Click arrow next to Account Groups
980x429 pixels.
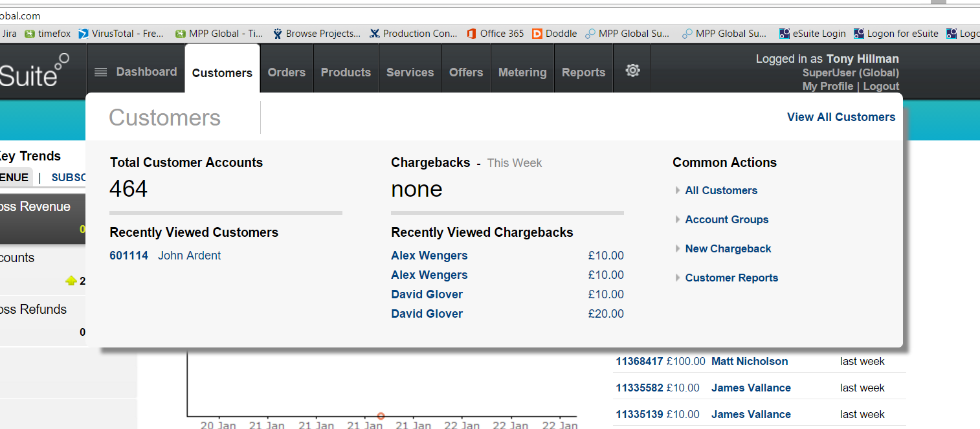(677, 219)
